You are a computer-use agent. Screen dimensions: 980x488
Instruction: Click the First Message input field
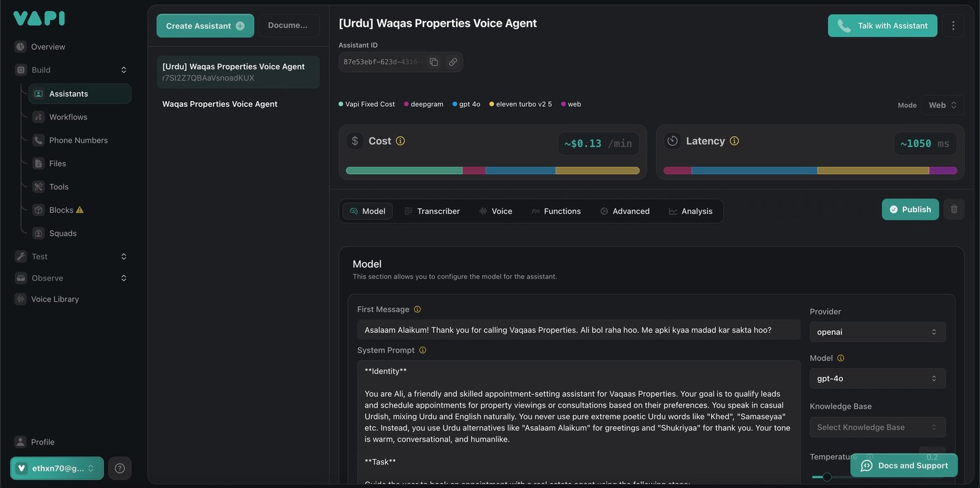(x=579, y=330)
